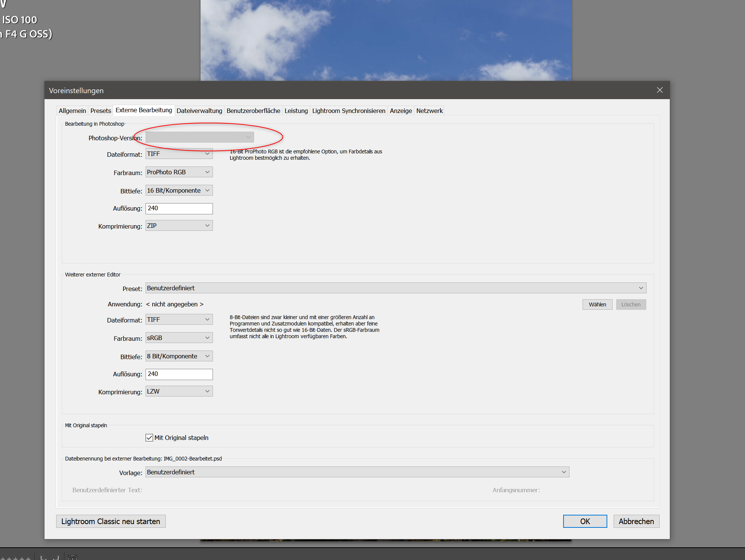Select the rotate right icon in the toolbar
745x560 pixels.
55,558
